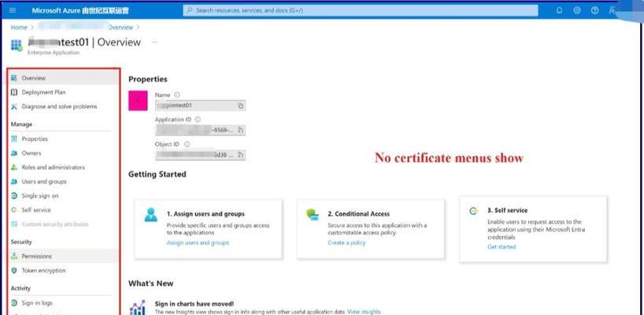Viewport: 644px width, 315px height.
Task: Click the Name value field
Action: point(201,106)
